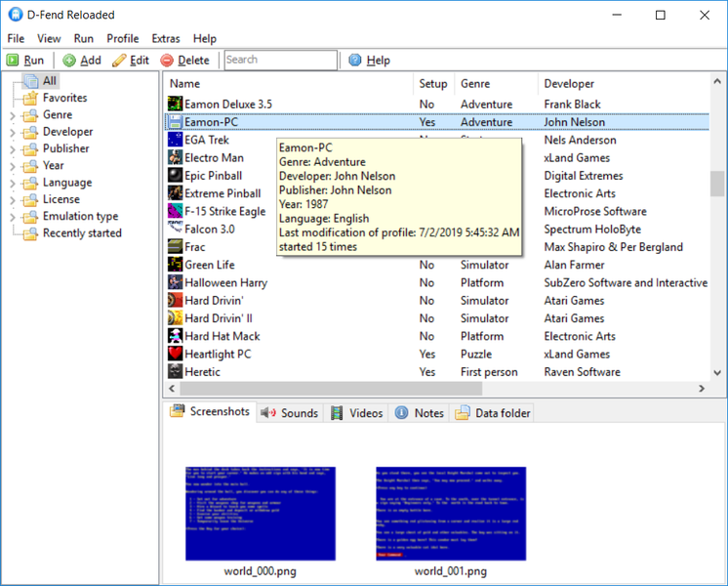Click the Hard Hat Mack icon

[175, 336]
